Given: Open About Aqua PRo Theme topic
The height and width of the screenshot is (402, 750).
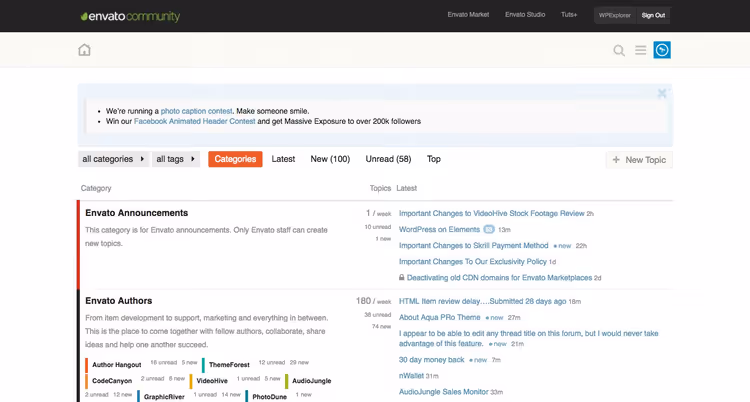Looking at the screenshot, I should point(440,317).
